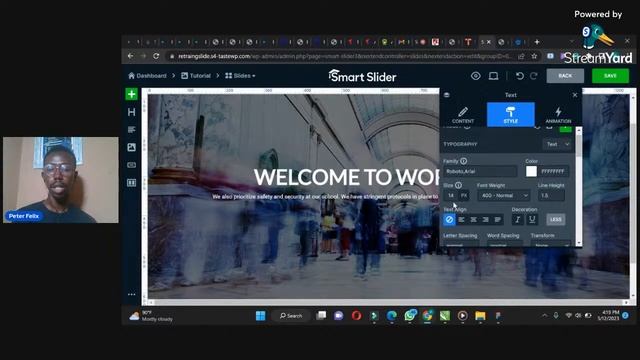Image resolution: width=640 pixels, height=360 pixels.
Task: Open WhatsApp from the taskbar
Action: click(x=410, y=316)
